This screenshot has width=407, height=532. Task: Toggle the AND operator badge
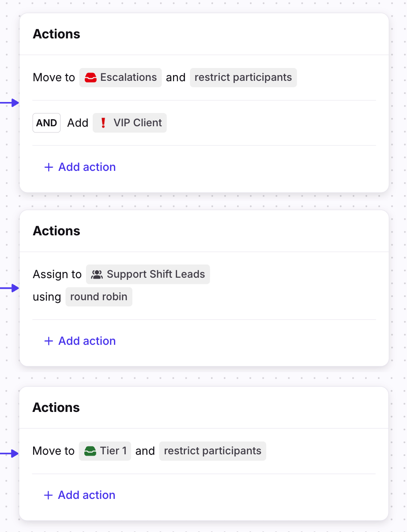[x=46, y=123]
